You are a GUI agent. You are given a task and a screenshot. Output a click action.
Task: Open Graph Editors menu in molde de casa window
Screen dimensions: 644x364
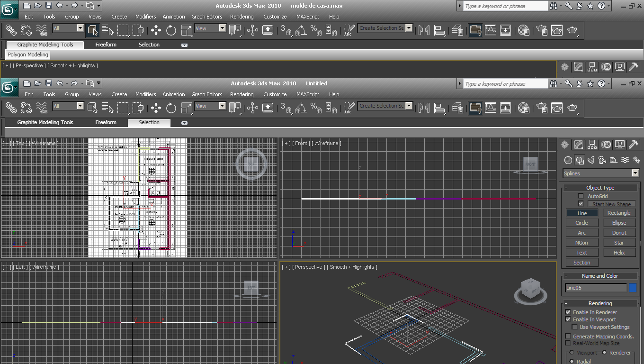pos(207,17)
